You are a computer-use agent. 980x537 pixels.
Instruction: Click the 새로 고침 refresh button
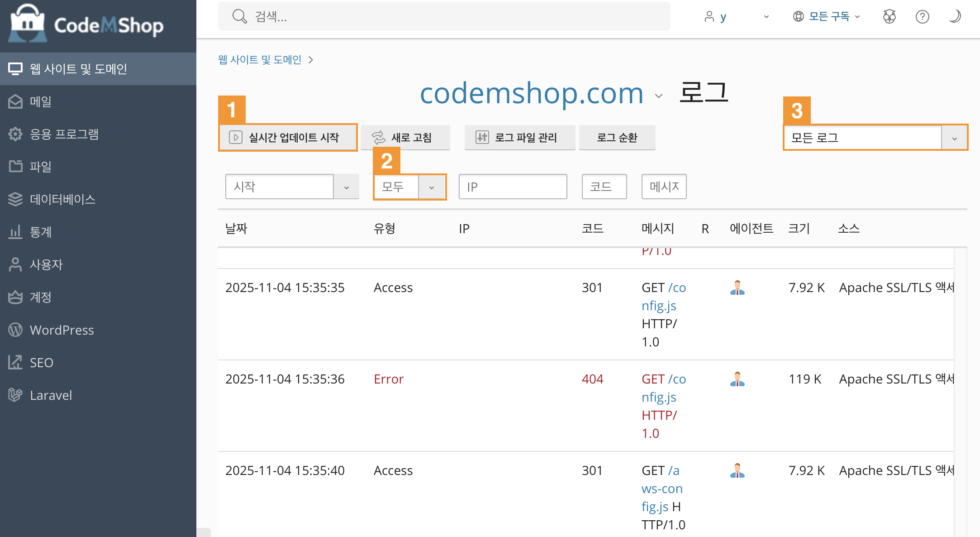(x=405, y=137)
